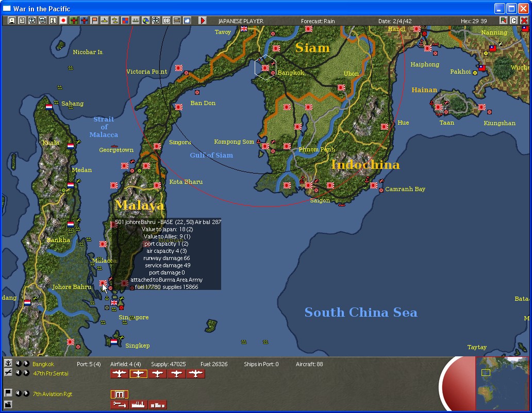Screen dimensions: 532x413
Task: Open the Bangkok base name link
Action: click(x=43, y=364)
